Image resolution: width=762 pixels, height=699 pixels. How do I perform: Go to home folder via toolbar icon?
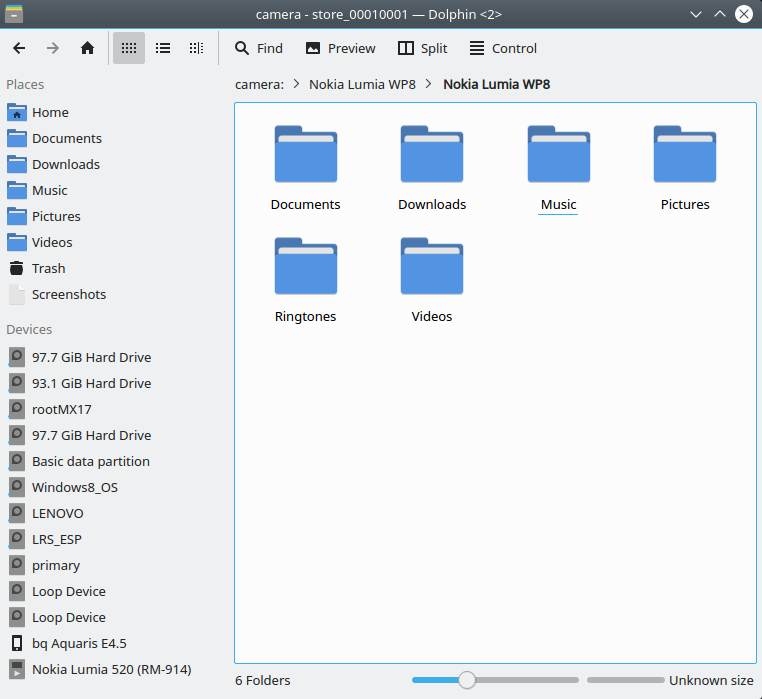click(x=87, y=48)
